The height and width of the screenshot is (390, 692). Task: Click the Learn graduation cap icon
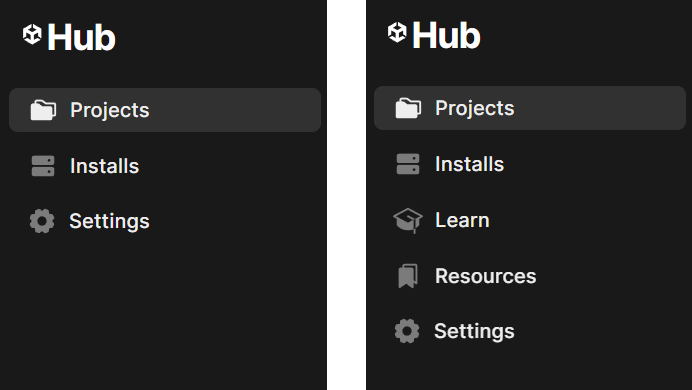point(408,220)
